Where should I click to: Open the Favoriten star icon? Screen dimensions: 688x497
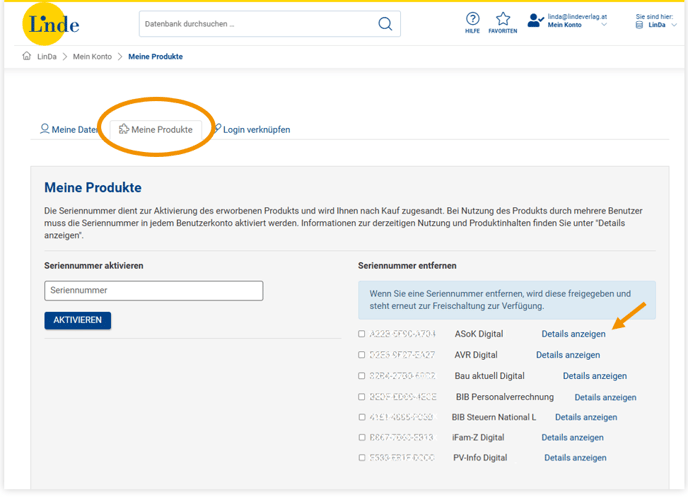(503, 23)
